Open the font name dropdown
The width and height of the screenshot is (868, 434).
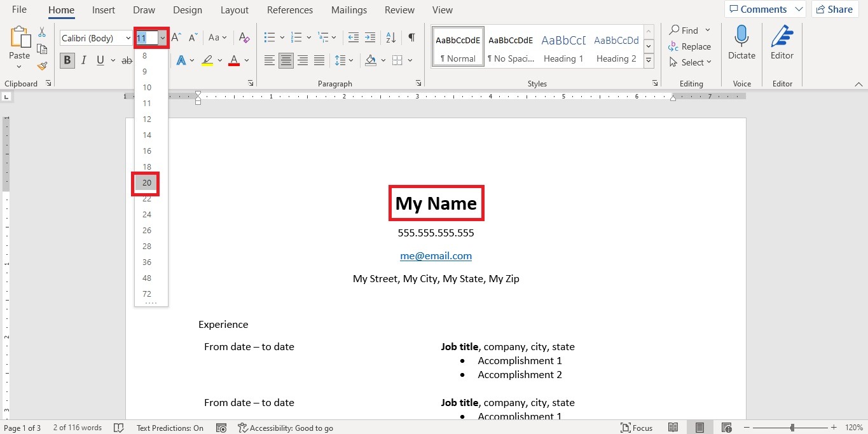coord(128,38)
